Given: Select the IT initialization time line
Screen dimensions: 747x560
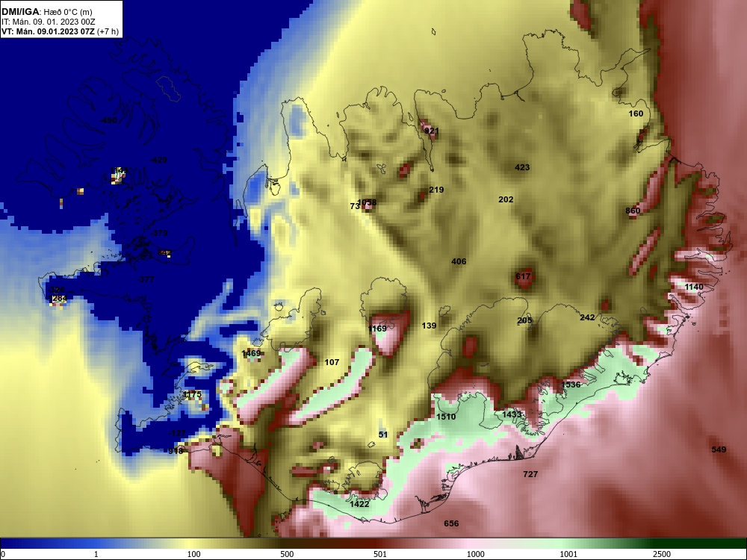Looking at the screenshot, I should tap(48, 22).
